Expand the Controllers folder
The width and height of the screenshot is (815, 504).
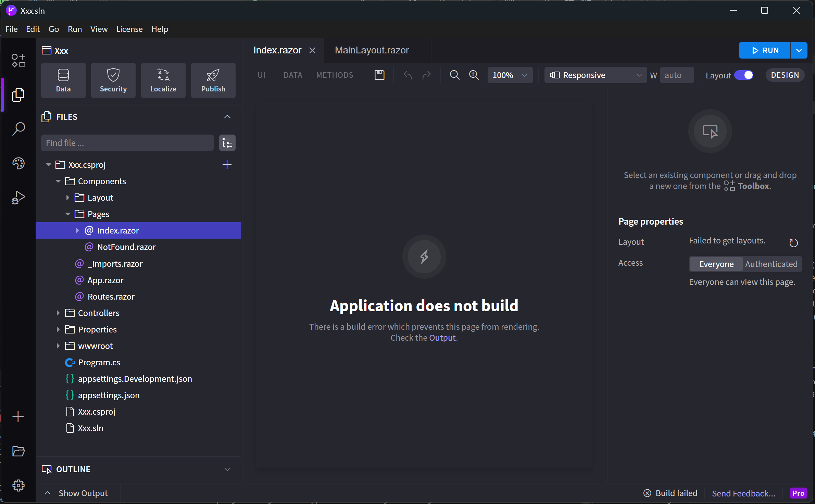point(58,313)
